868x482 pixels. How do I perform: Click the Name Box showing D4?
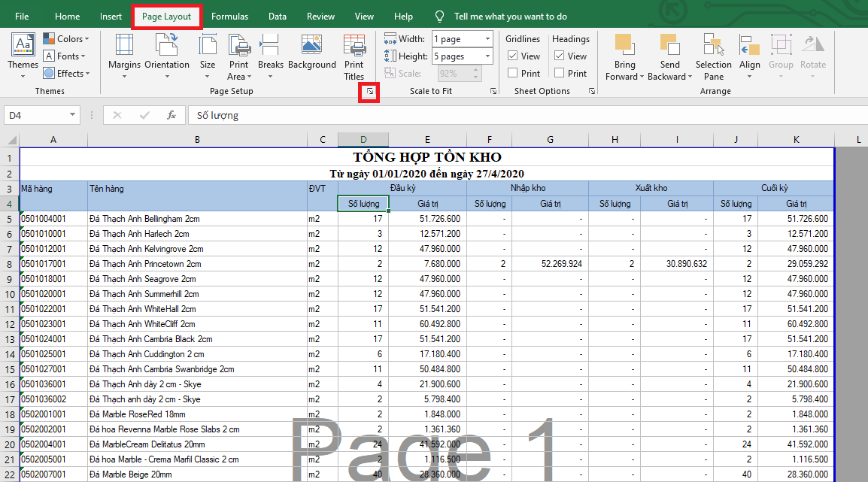click(x=35, y=115)
